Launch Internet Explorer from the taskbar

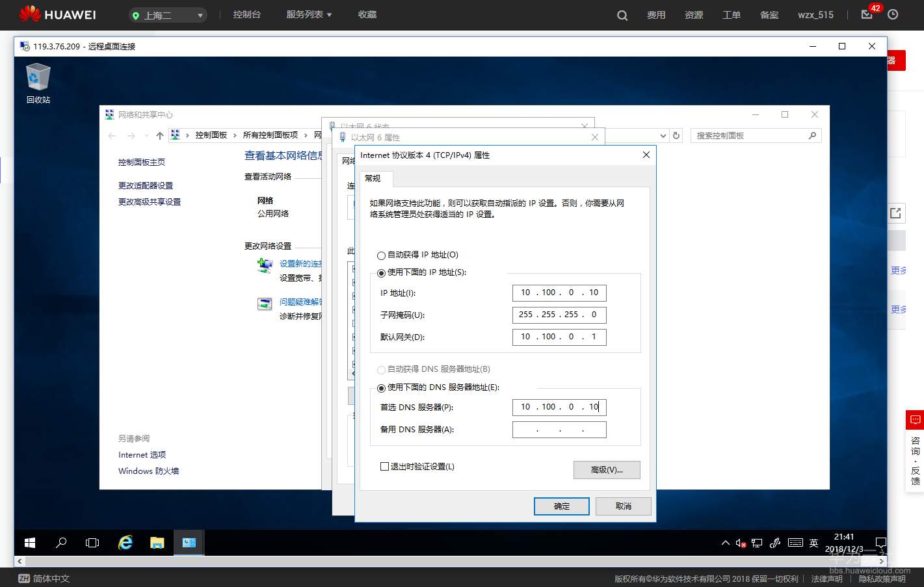(125, 542)
